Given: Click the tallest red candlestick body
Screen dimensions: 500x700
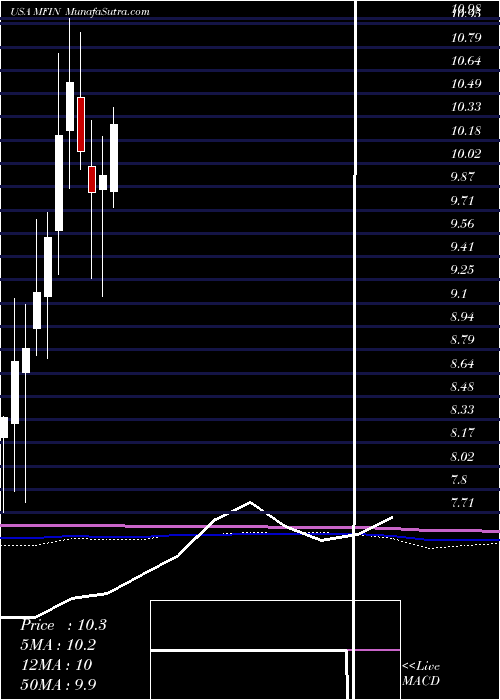Looking at the screenshot, I should point(81,124).
